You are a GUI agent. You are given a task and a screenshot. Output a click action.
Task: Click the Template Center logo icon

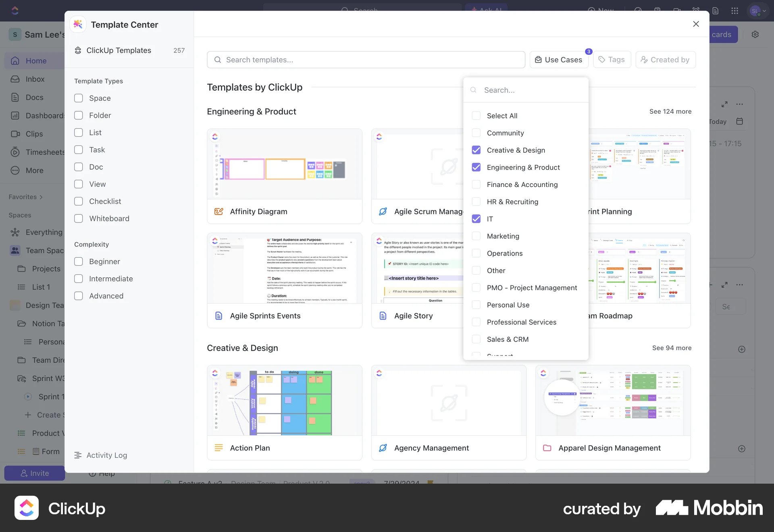[78, 25]
